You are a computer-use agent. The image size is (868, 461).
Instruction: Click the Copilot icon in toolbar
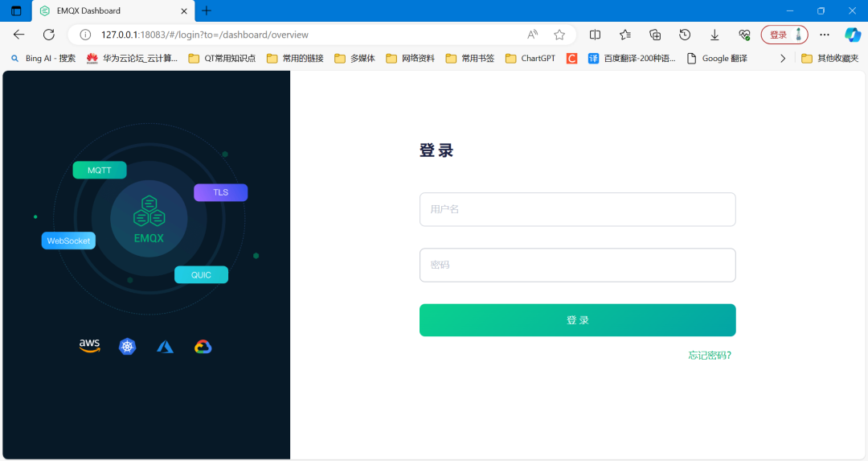coord(852,35)
